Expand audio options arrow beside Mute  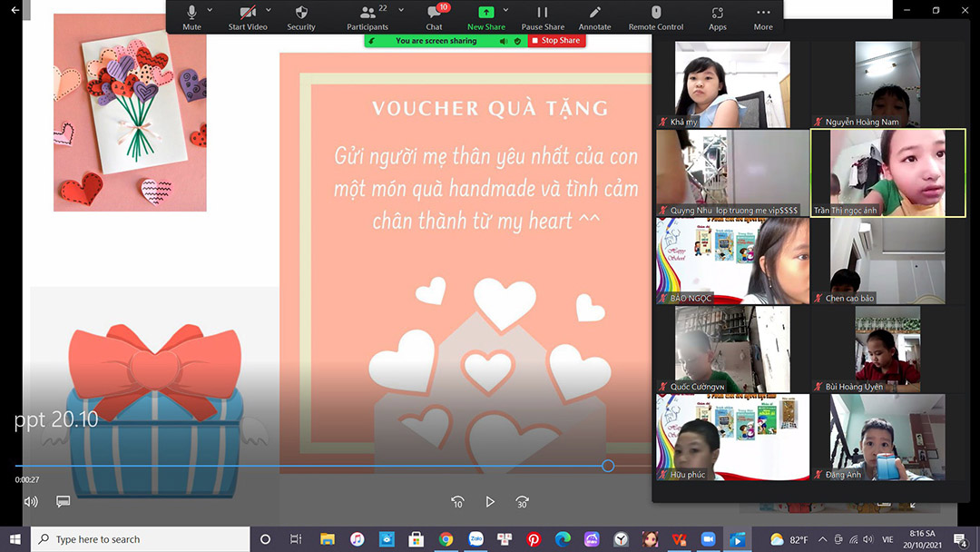[210, 10]
